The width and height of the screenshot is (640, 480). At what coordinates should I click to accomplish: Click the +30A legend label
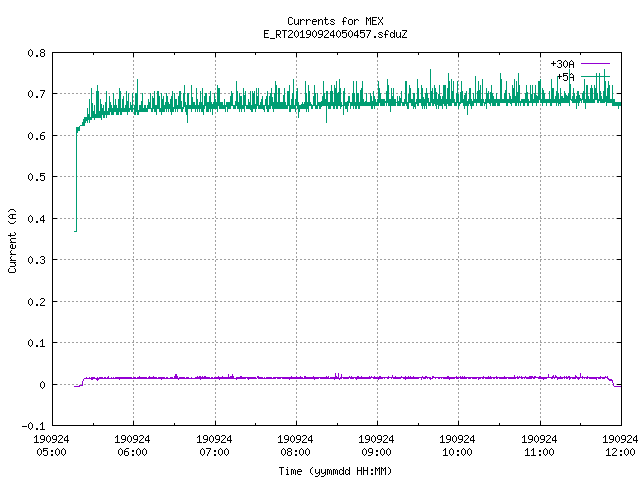[x=562, y=64]
